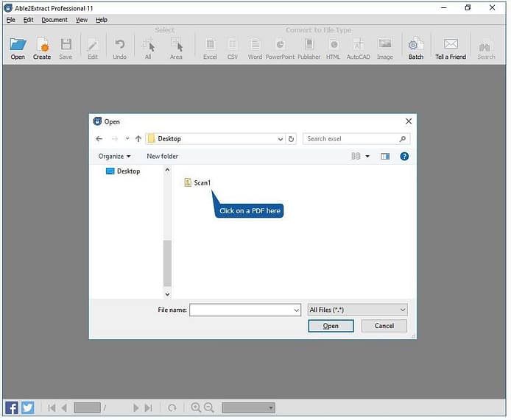Screen dimensions: 511x420
Task: Click the Open folder toolbar icon
Action: click(18, 46)
